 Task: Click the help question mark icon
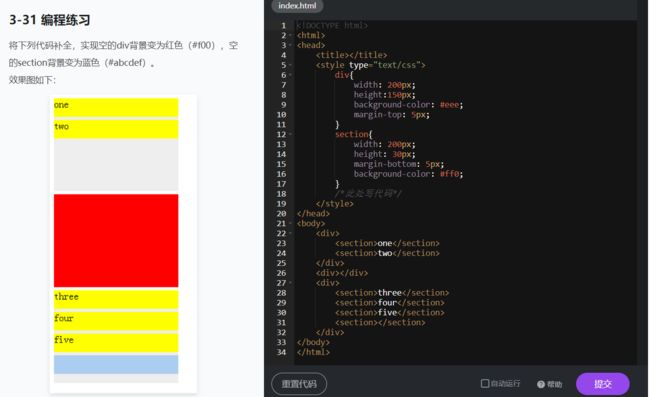(x=541, y=384)
